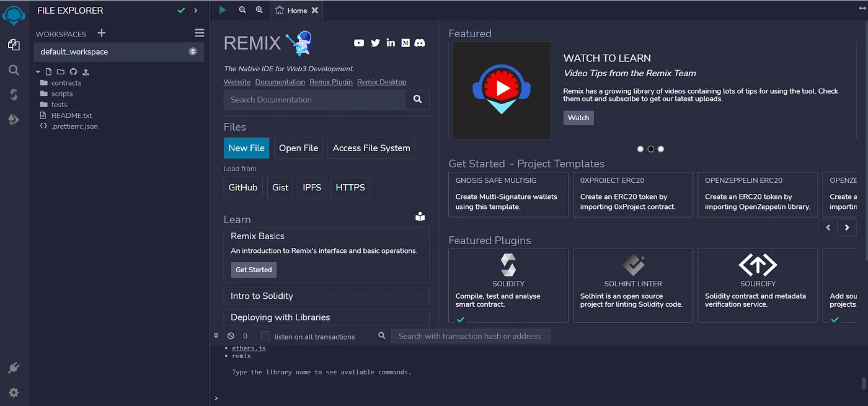This screenshot has height=406, width=868.
Task: Open the Settings gear icon
Action: point(14,392)
